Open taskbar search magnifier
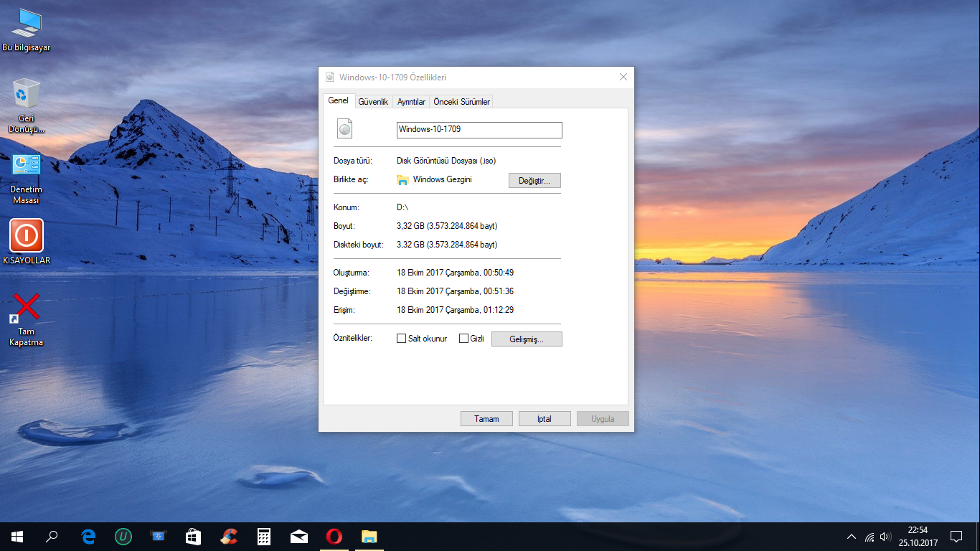980x551 pixels. coord(52,536)
